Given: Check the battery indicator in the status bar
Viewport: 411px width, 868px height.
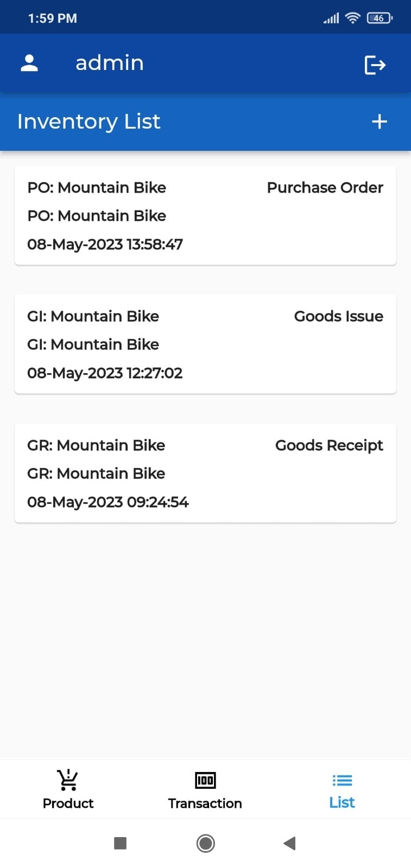Looking at the screenshot, I should [x=379, y=18].
